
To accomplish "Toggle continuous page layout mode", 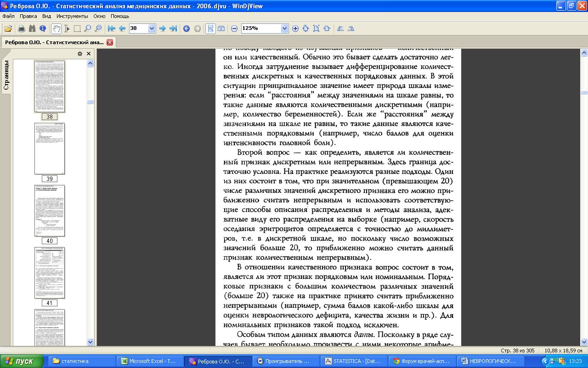I will click(210, 29).
